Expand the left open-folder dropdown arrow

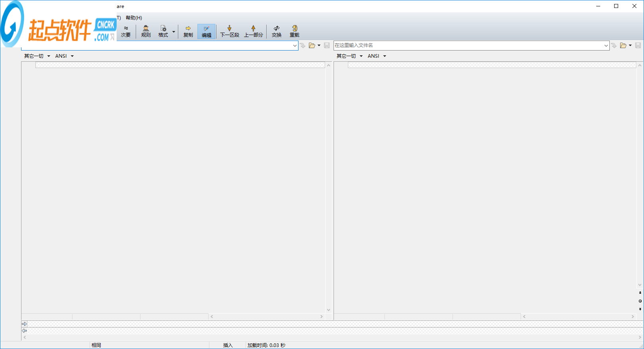tap(319, 45)
